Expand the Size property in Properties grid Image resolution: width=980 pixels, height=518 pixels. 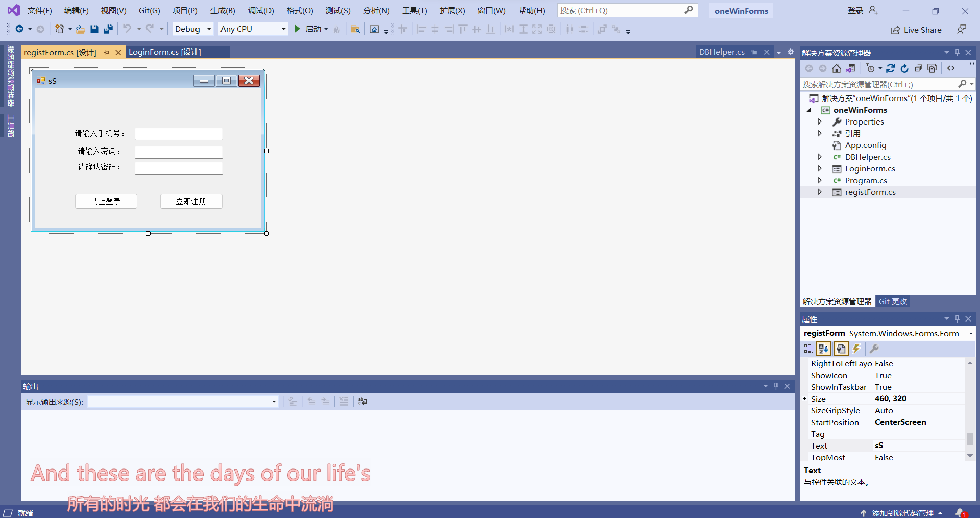pyautogui.click(x=805, y=399)
